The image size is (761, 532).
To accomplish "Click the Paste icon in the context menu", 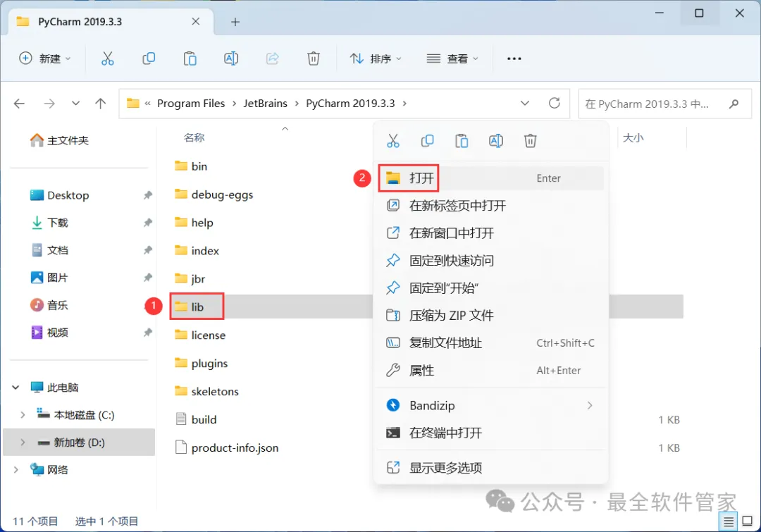I will pos(462,141).
